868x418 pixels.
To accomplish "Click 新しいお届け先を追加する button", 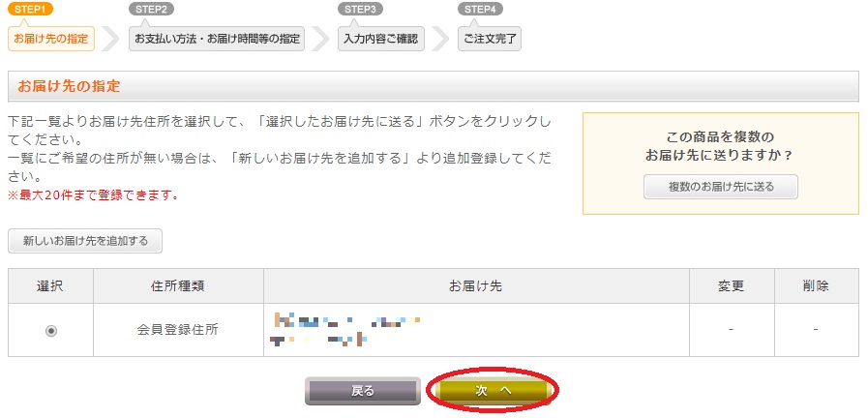I will [85, 241].
